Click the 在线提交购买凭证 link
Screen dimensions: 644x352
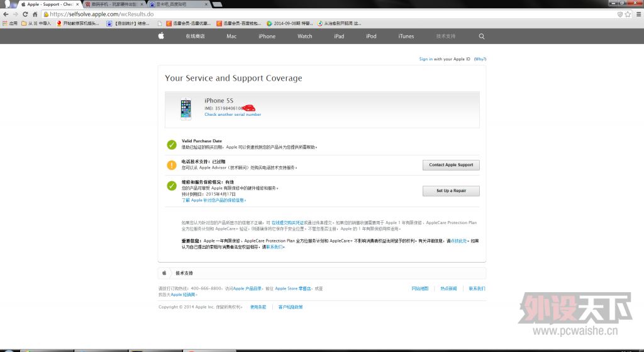(287, 222)
